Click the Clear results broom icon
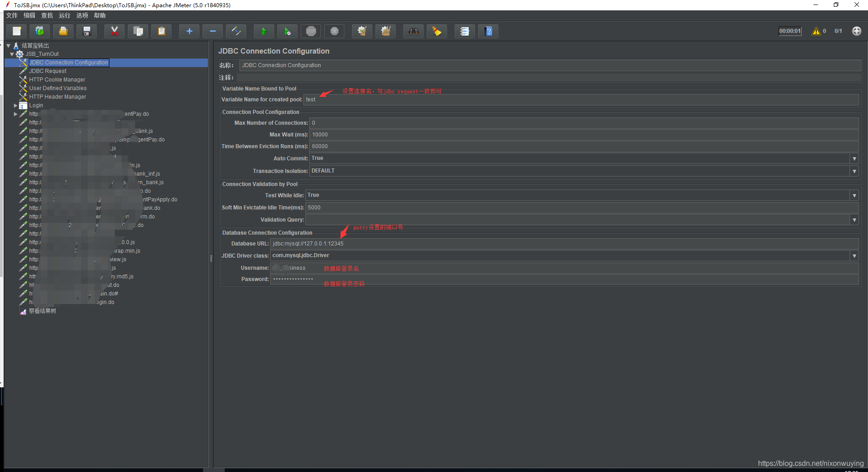Screen dimensions: 868x472 click(x=362, y=31)
